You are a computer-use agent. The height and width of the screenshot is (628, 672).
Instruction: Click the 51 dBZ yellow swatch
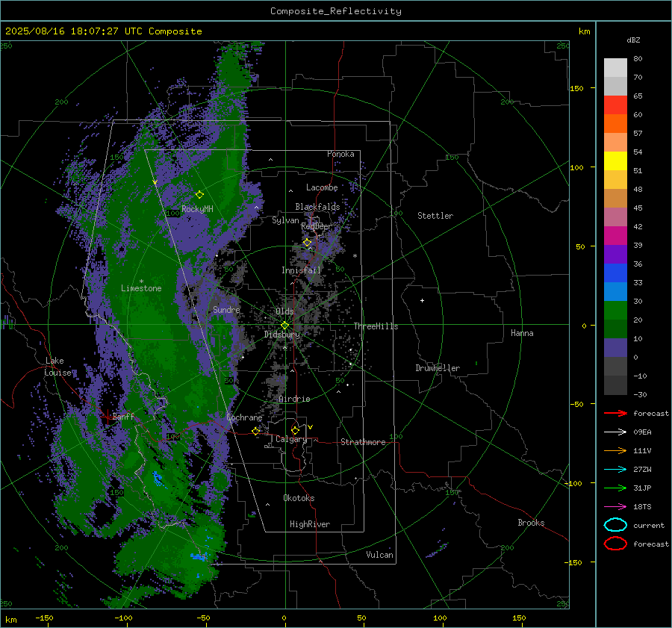click(615, 161)
